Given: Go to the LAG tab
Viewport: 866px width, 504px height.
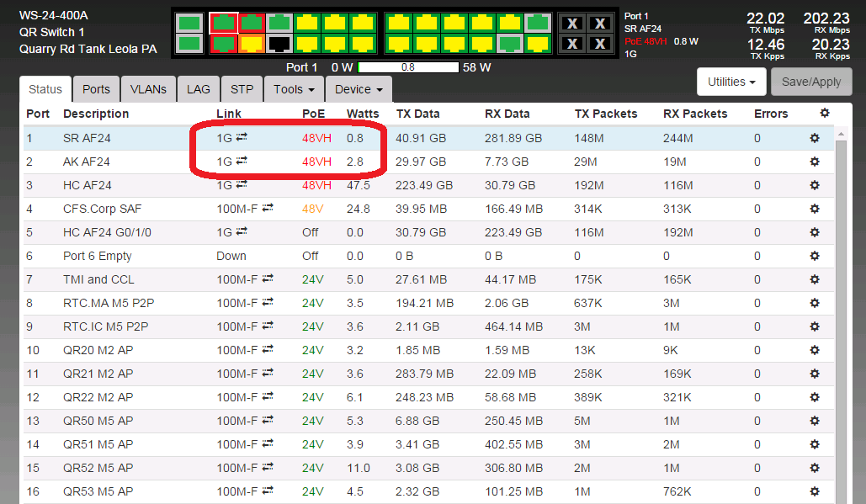Looking at the screenshot, I should click(x=199, y=89).
